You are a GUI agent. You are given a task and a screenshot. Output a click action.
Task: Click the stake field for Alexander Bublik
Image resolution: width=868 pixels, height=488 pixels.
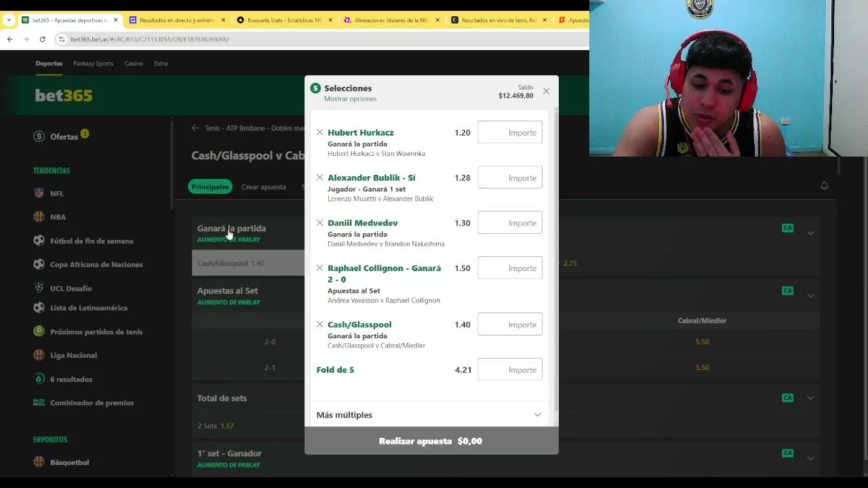pos(510,178)
